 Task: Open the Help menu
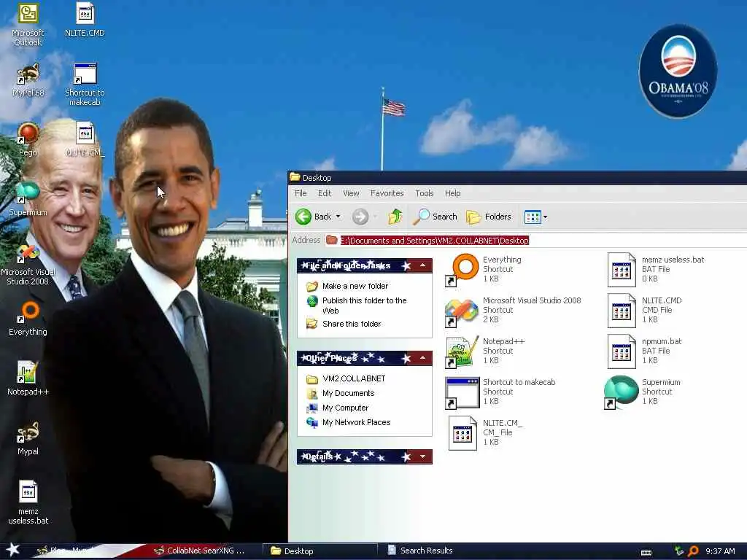pos(452,192)
